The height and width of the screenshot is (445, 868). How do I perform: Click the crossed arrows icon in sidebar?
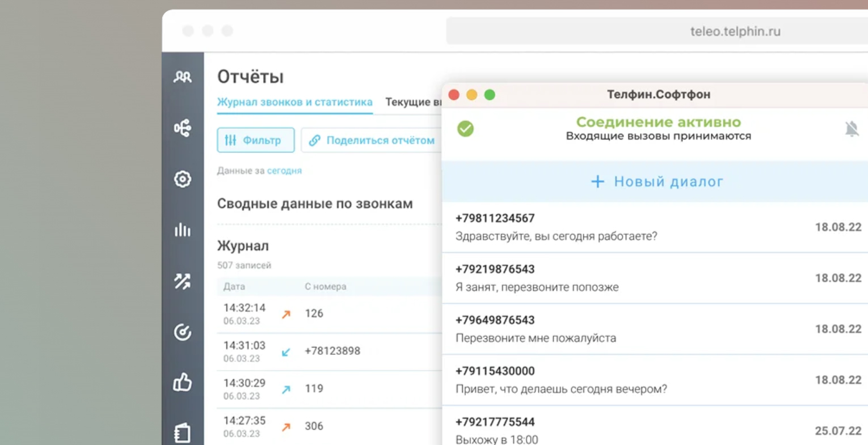(182, 281)
